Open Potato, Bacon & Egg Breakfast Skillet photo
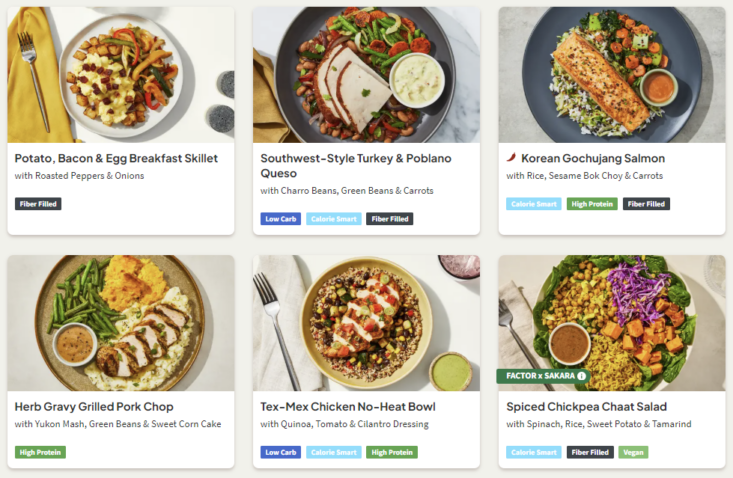Screen dimensions: 733x478 (x=121, y=75)
